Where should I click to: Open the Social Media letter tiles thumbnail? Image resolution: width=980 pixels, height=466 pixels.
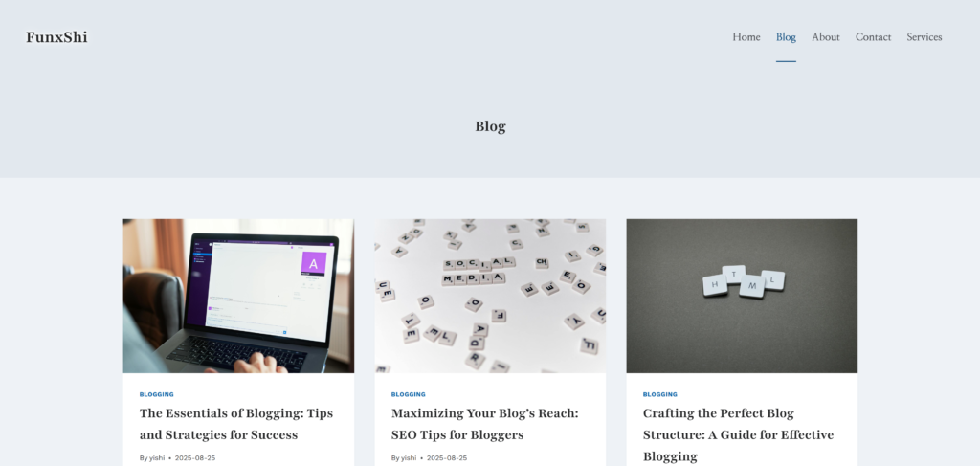pyautogui.click(x=490, y=296)
